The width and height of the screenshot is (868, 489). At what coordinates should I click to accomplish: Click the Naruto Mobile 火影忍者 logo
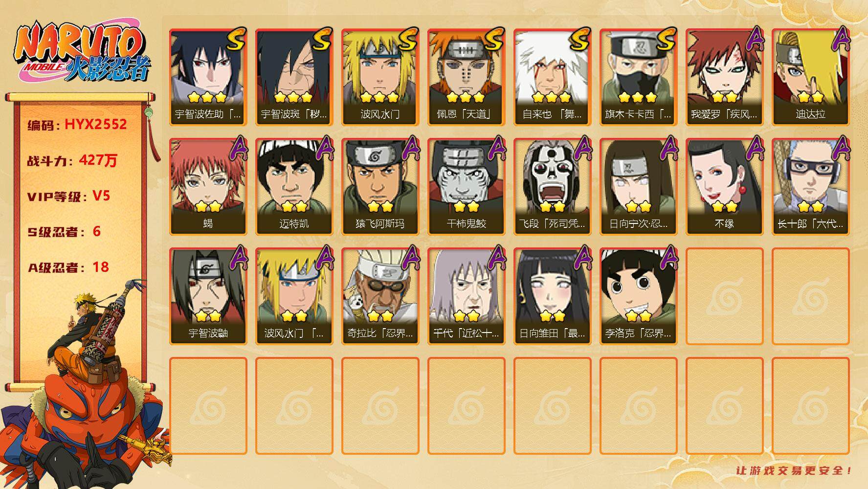click(x=82, y=53)
